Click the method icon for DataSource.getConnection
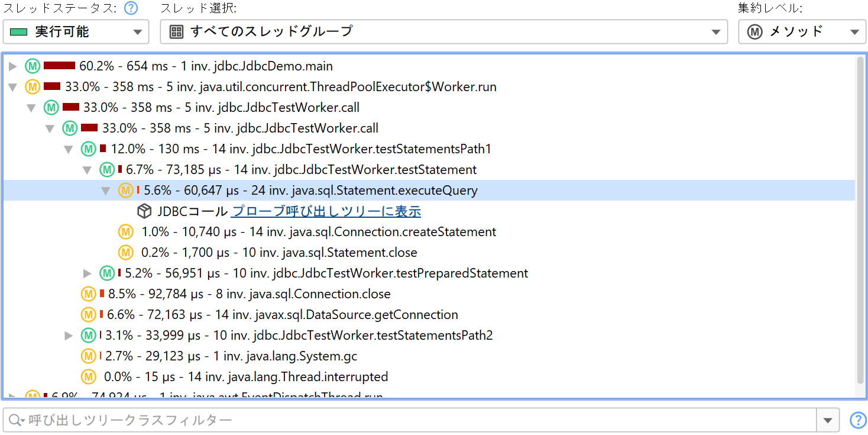The width and height of the screenshot is (868, 435). [x=88, y=315]
